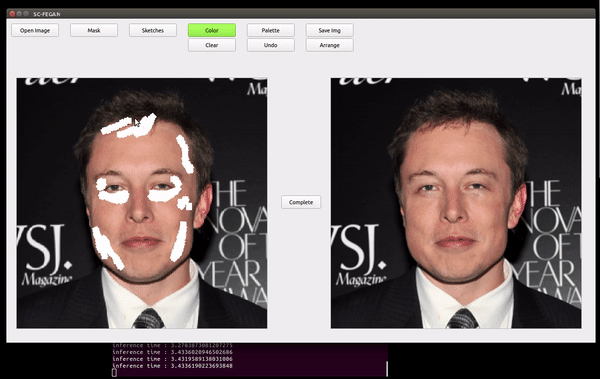Run inpainting with the Complete button
The image size is (600, 379).
coord(301,202)
